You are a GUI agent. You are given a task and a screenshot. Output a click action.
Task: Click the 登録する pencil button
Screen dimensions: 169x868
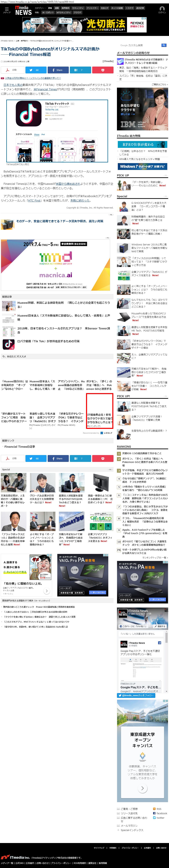click(x=160, y=626)
